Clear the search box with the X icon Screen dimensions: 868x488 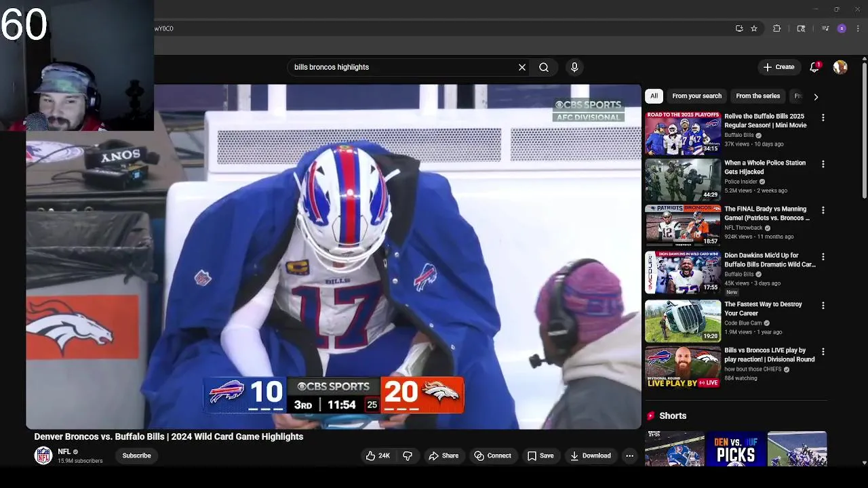[522, 67]
